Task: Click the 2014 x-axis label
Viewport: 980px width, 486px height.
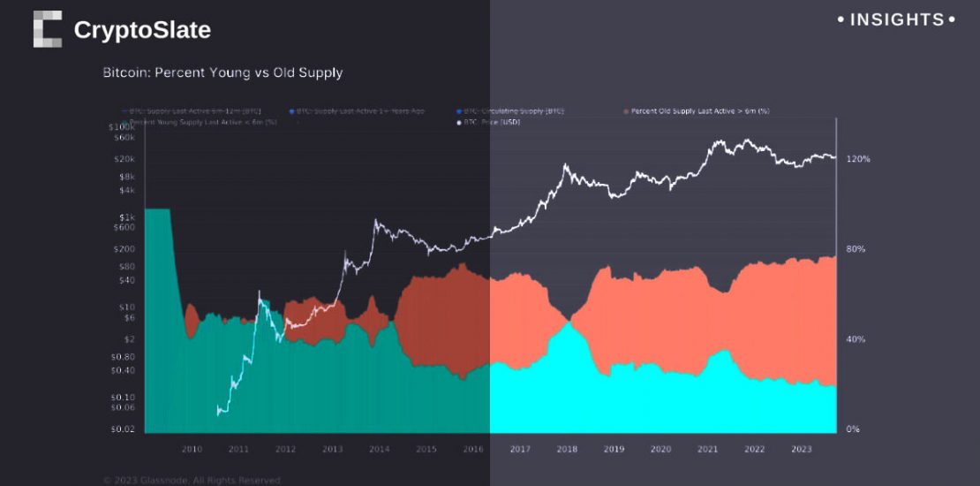Action: click(x=379, y=449)
